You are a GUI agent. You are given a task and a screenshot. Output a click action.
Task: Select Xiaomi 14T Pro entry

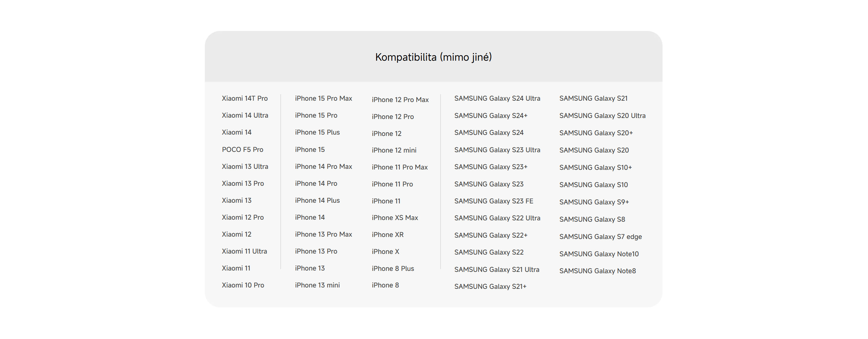244,98
